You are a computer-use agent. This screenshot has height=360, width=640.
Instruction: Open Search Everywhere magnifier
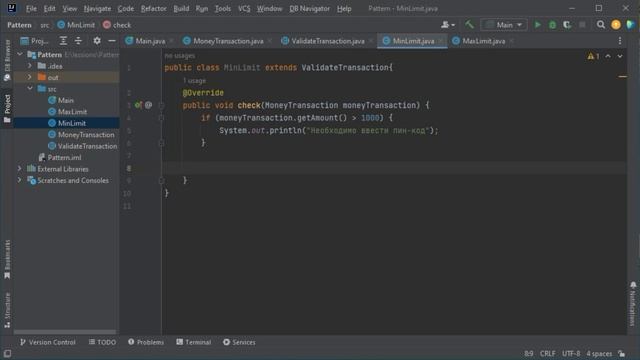[x=601, y=25]
